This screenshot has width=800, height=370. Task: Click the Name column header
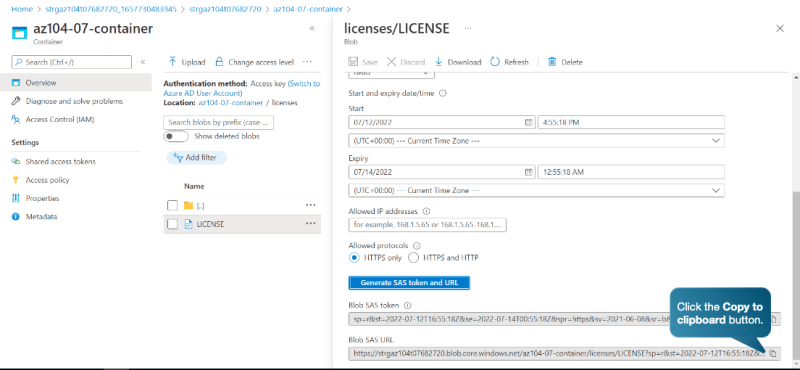pyautogui.click(x=194, y=186)
